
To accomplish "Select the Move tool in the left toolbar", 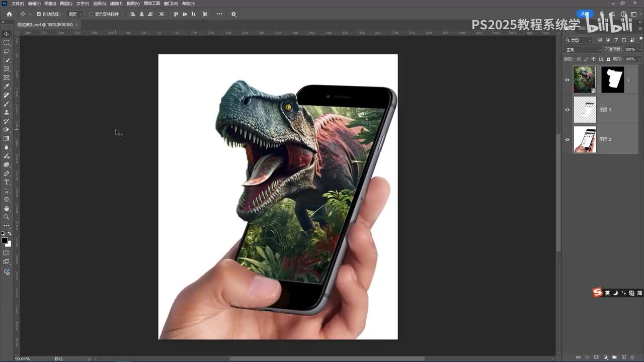I will click(x=7, y=34).
